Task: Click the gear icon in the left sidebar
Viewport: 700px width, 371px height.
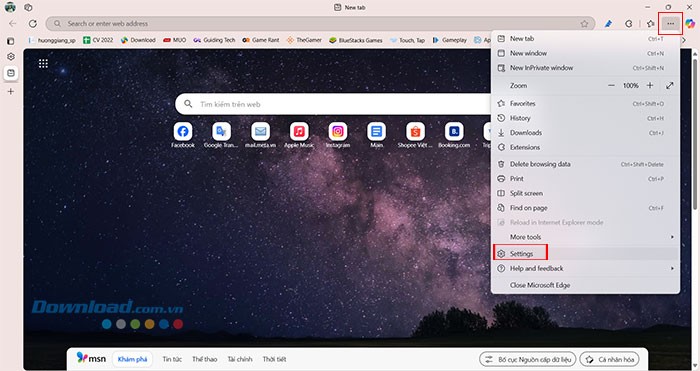Action: pos(11,57)
